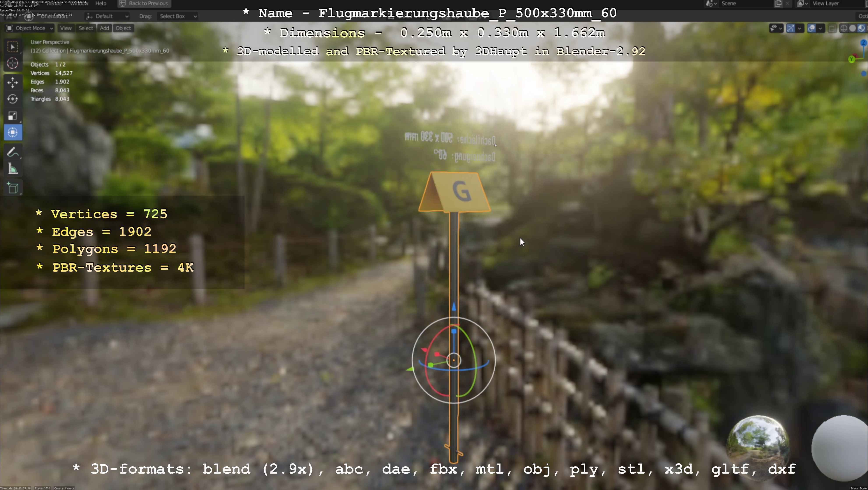Choose the Measure ruler tool

pyautogui.click(x=13, y=169)
